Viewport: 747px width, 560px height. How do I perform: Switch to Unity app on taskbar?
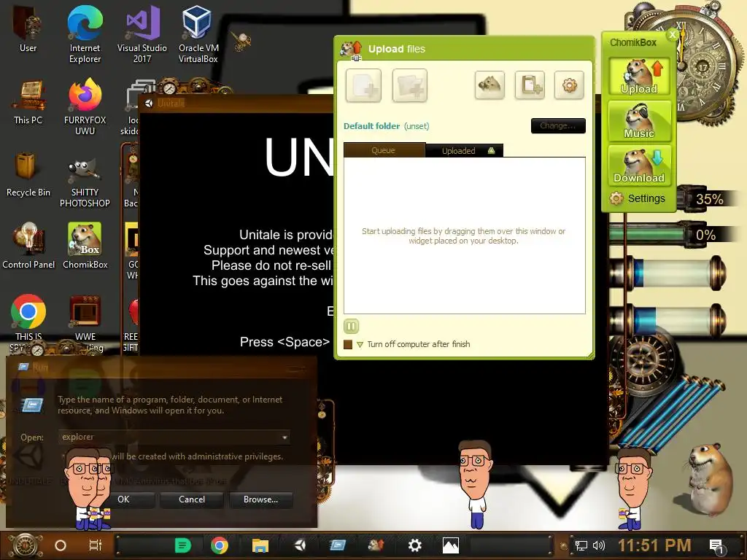(300, 545)
